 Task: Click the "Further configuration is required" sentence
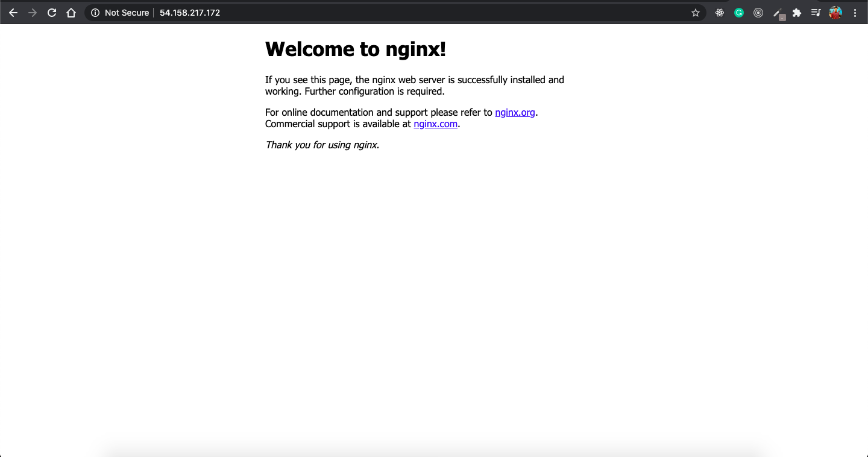pos(374,92)
